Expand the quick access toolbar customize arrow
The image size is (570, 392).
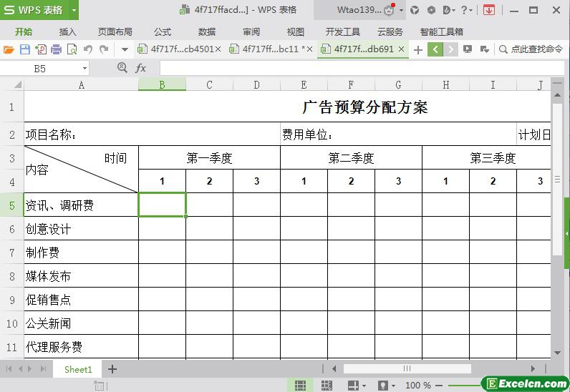point(125,50)
